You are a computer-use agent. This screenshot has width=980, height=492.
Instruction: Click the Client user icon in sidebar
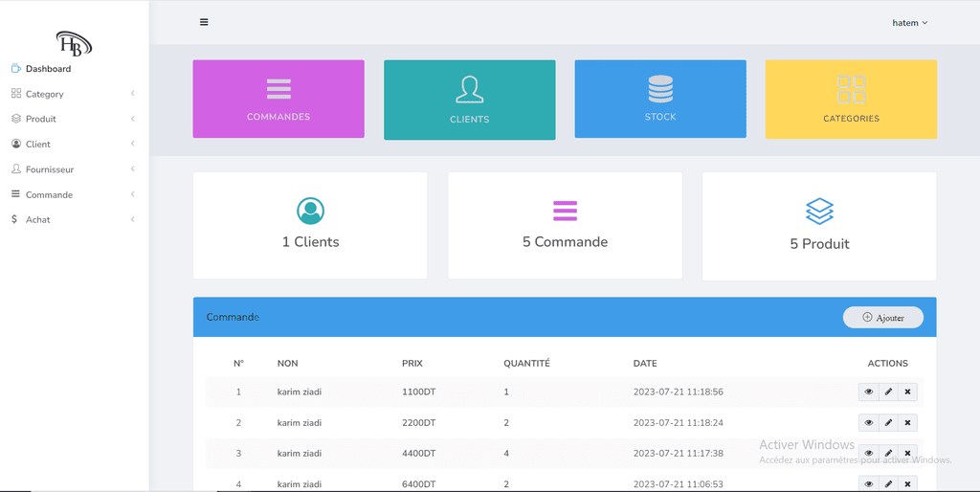[16, 144]
